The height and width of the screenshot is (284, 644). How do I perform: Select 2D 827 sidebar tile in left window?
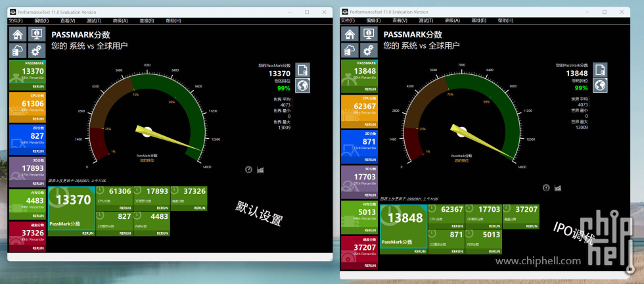pyautogui.click(x=28, y=139)
